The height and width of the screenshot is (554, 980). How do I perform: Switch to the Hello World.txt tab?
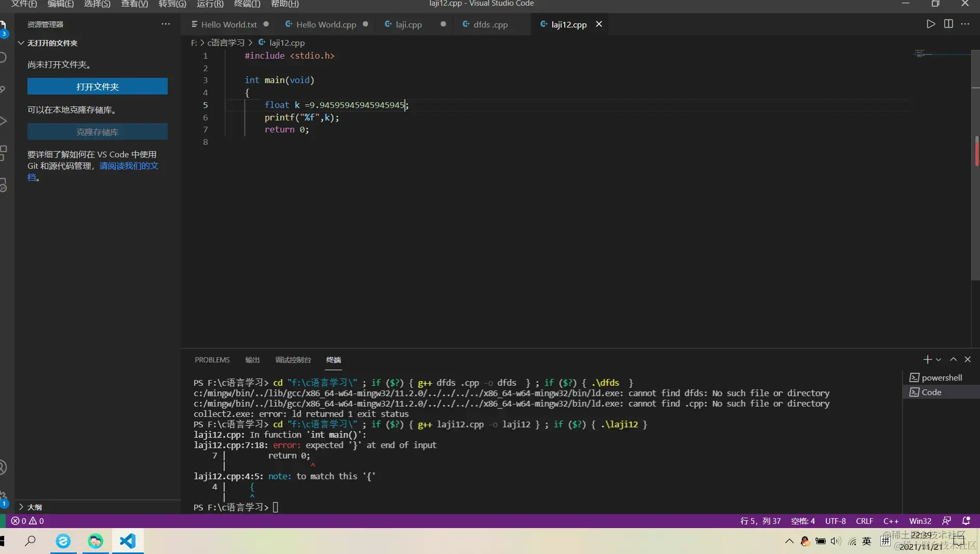coord(229,24)
